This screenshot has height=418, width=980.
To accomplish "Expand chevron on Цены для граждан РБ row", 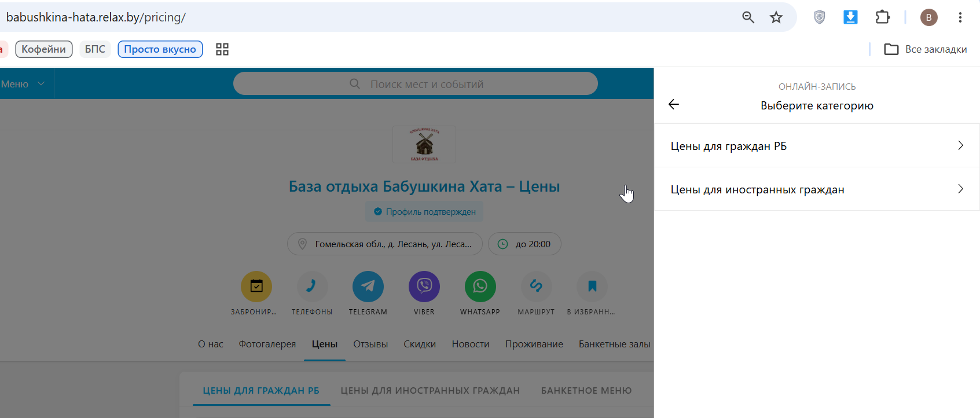I will coord(960,145).
